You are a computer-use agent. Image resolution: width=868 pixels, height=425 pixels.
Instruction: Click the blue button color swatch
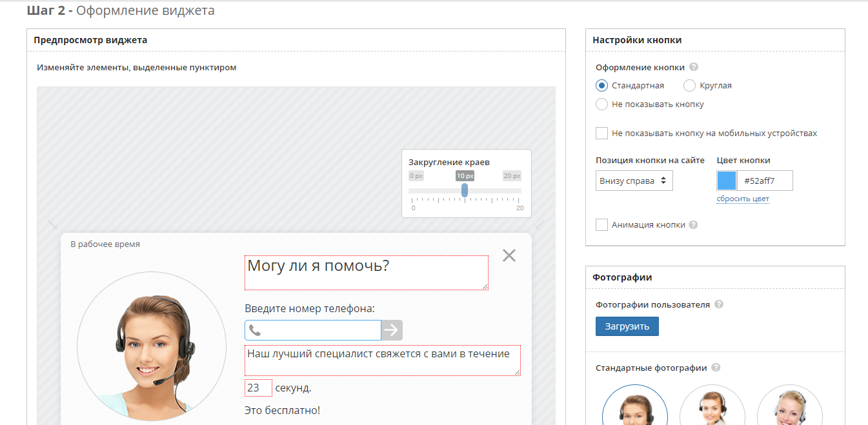pyautogui.click(x=725, y=181)
